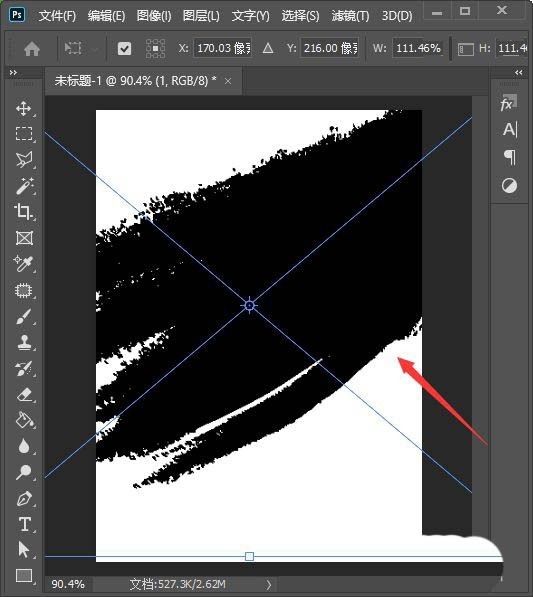Select center reference point location grid
533x597 pixels.
155,48
